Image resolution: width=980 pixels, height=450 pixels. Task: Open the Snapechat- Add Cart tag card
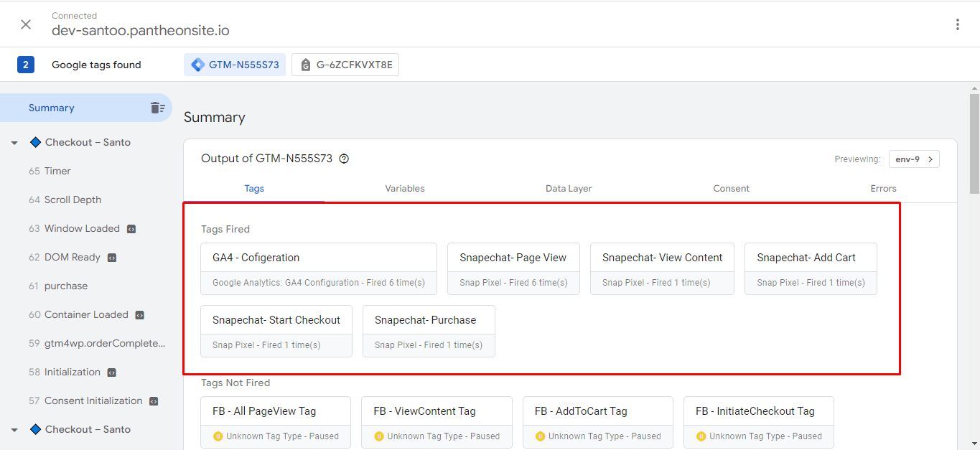[x=811, y=268]
